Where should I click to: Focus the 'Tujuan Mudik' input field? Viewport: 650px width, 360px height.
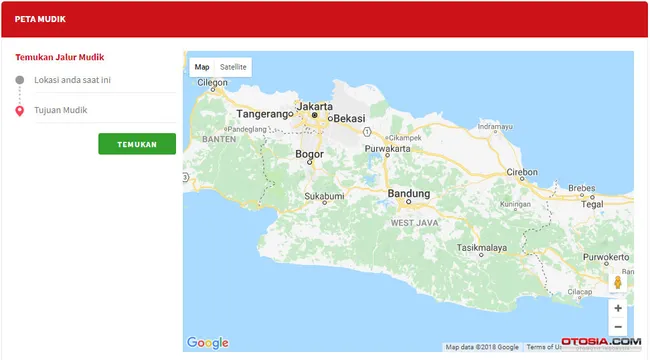[x=105, y=110]
